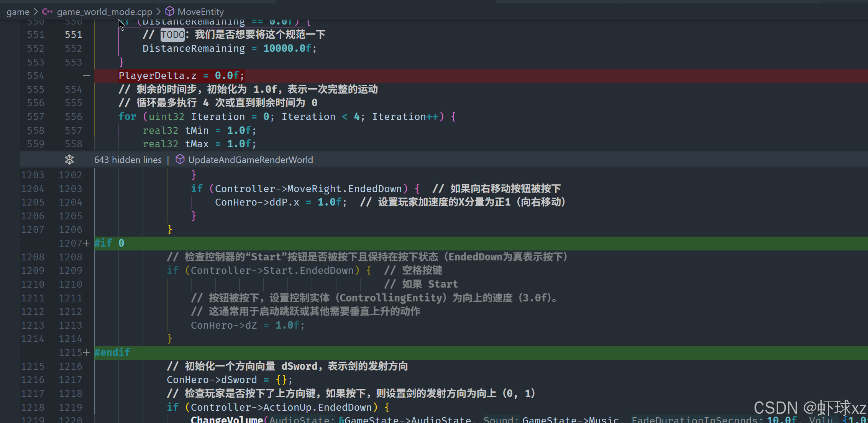868x423 pixels.
Task: Click the AudioState: inlay parameter hint
Action: (x=302, y=420)
